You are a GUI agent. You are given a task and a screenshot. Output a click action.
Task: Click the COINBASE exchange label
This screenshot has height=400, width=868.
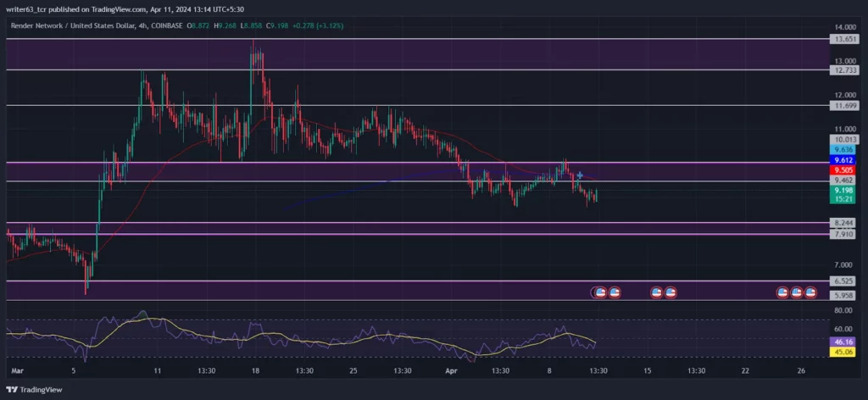pos(167,26)
